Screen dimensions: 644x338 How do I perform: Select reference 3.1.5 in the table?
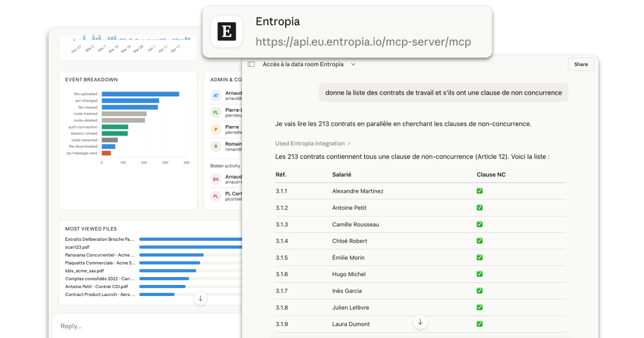click(x=282, y=258)
